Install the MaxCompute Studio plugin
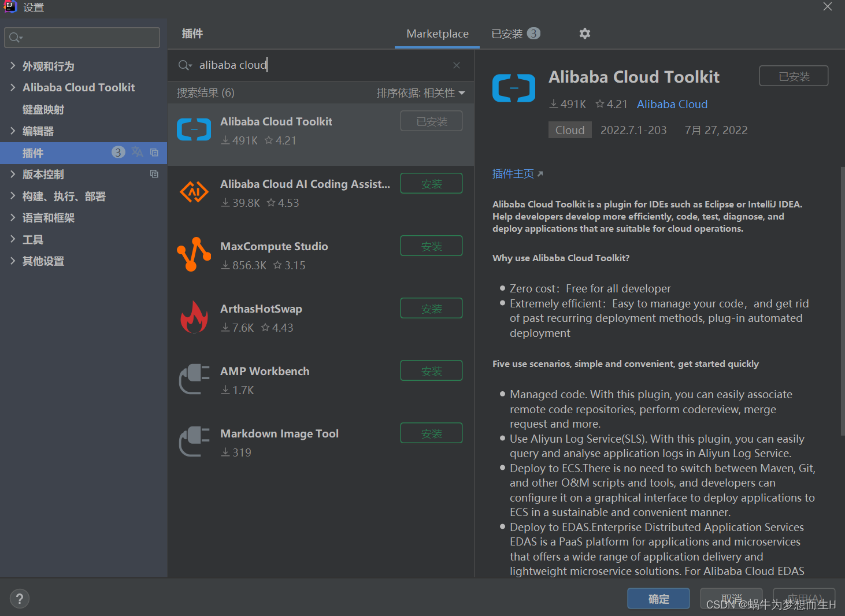The height and width of the screenshot is (616, 845). coord(431,246)
